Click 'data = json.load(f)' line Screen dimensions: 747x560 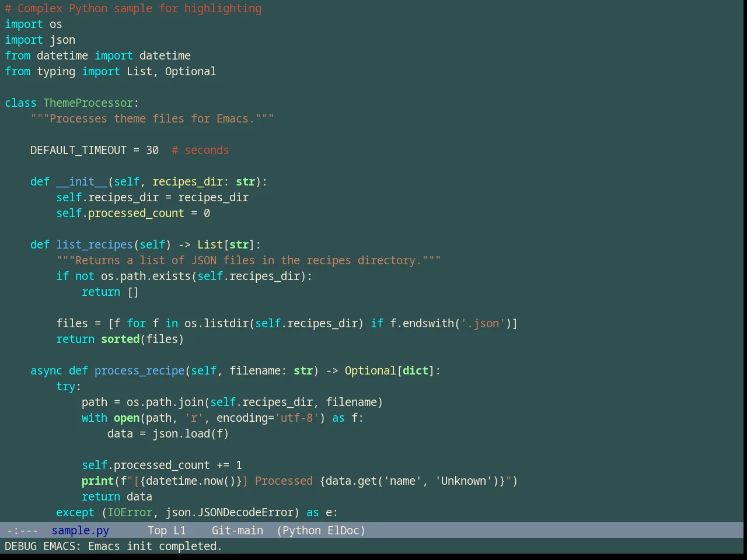click(x=168, y=433)
